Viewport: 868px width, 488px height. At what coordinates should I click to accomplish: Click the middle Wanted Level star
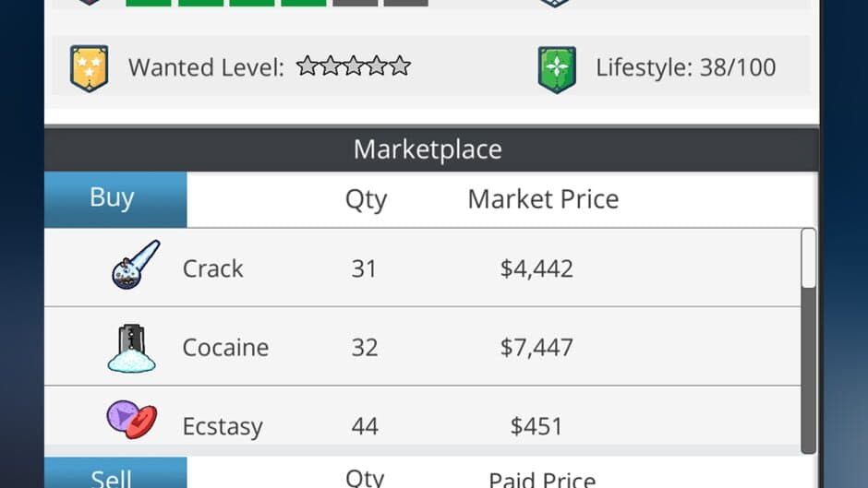point(354,66)
